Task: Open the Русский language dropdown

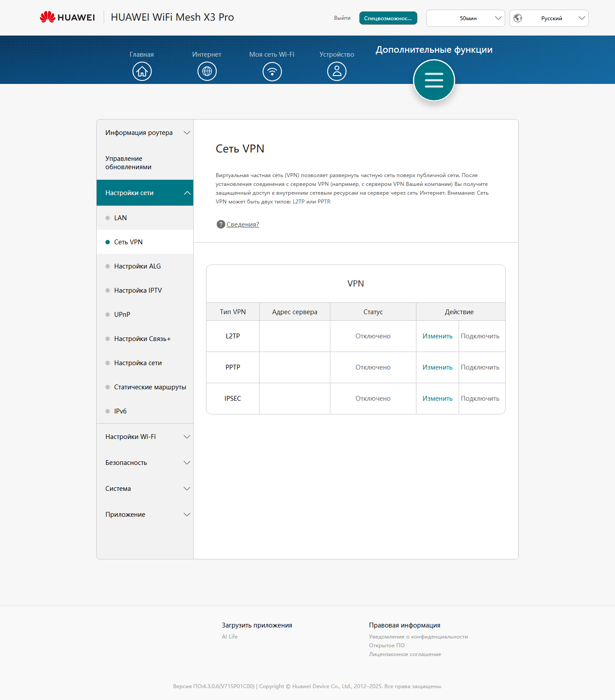Action: tap(549, 18)
